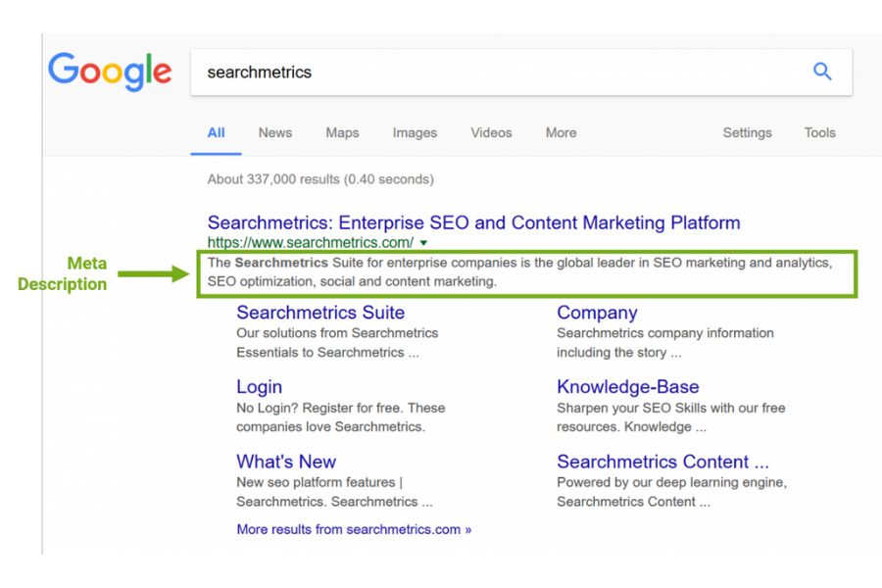882x588 pixels.
Task: Click the snippet text starting "The Searchmetrics Suite for enterprise"
Action: pyautogui.click(x=519, y=271)
